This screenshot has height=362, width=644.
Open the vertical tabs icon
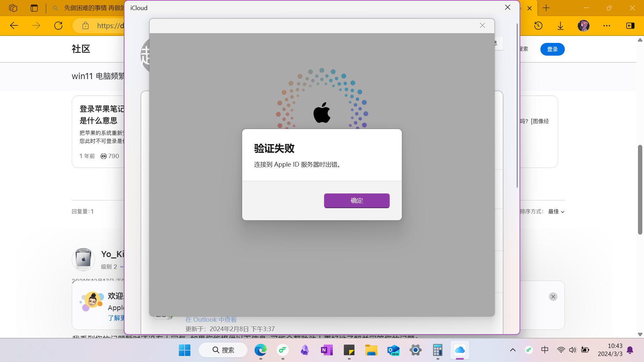(x=34, y=8)
